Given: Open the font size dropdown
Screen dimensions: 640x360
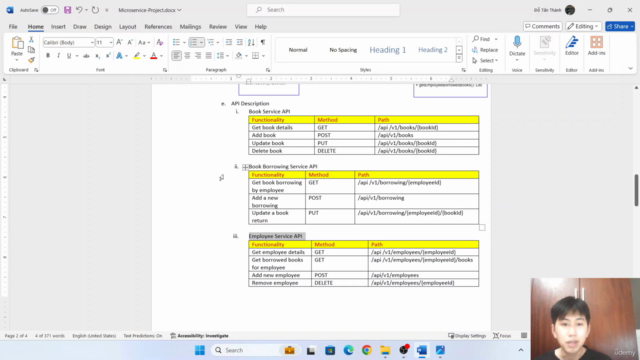Looking at the screenshot, I should 111,42.
